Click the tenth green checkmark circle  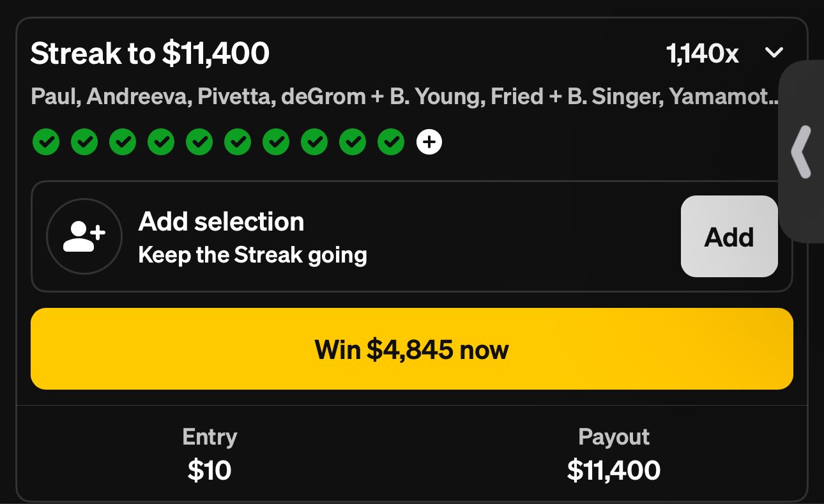point(390,142)
